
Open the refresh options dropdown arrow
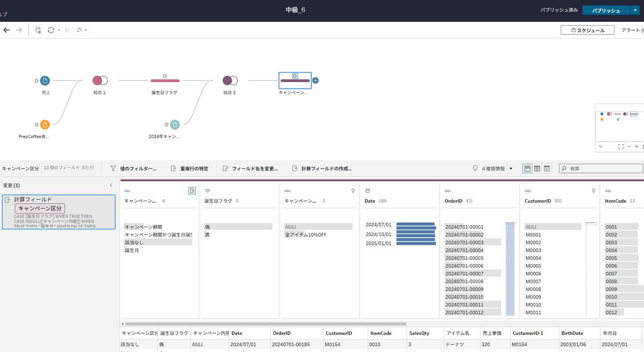58,31
